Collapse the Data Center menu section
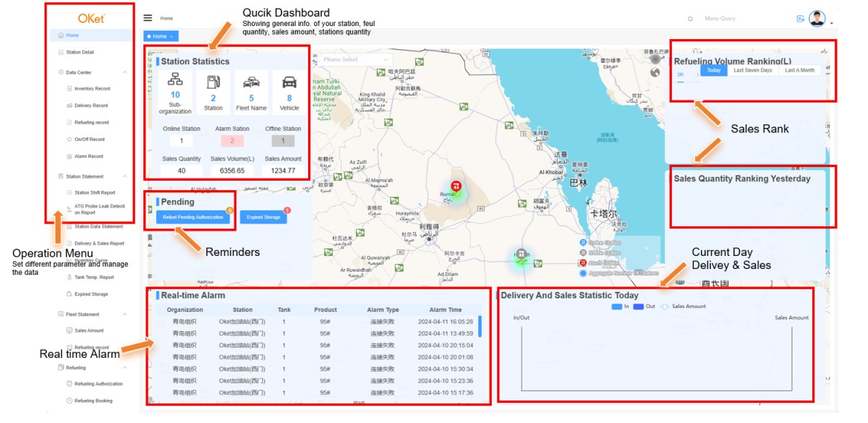Image resolution: width=868 pixels, height=423 pixels. pos(124,72)
